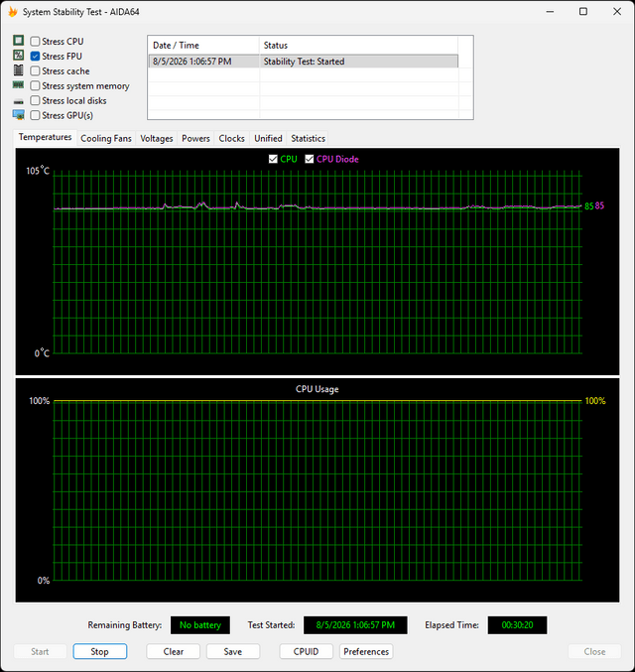635x672 pixels.
Task: Select the Stability Test: Started log row
Action: pos(304,62)
